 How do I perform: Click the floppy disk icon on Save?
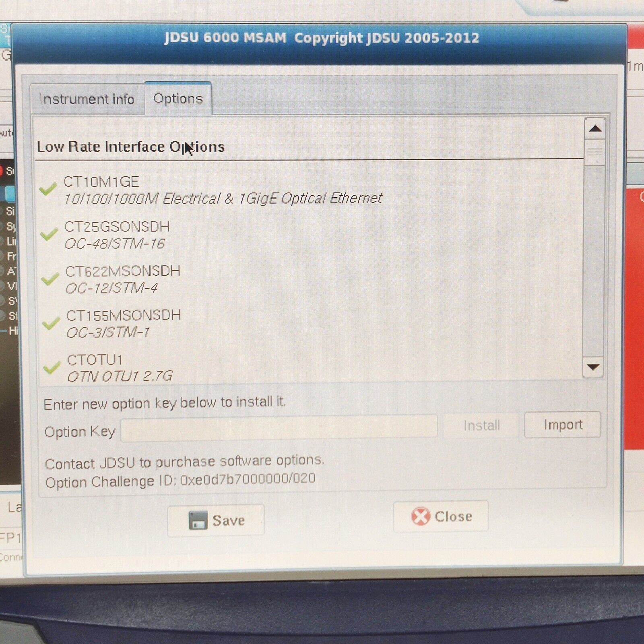point(198,520)
